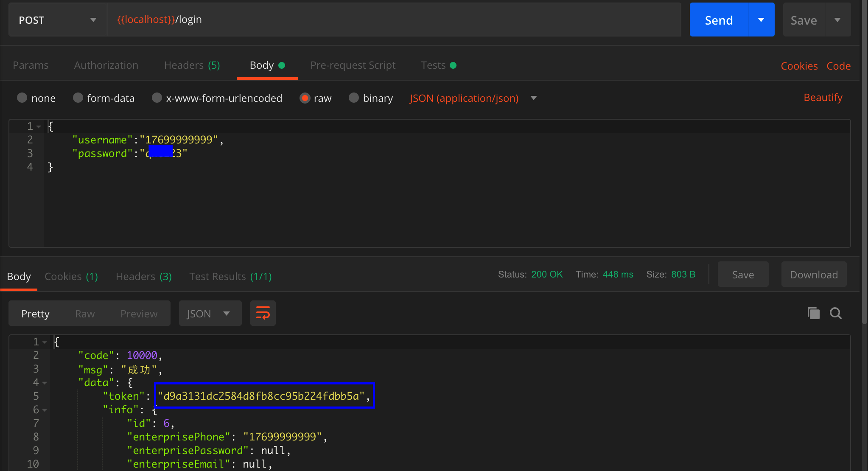This screenshot has width=868, height=471.
Task: Open Test Results (1/1) tab
Action: point(230,276)
